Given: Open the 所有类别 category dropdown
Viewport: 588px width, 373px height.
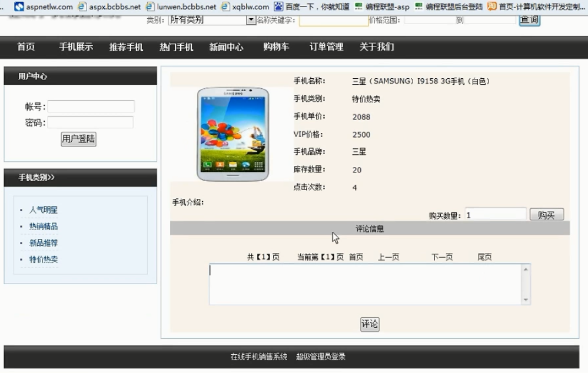Looking at the screenshot, I should pyautogui.click(x=212, y=20).
